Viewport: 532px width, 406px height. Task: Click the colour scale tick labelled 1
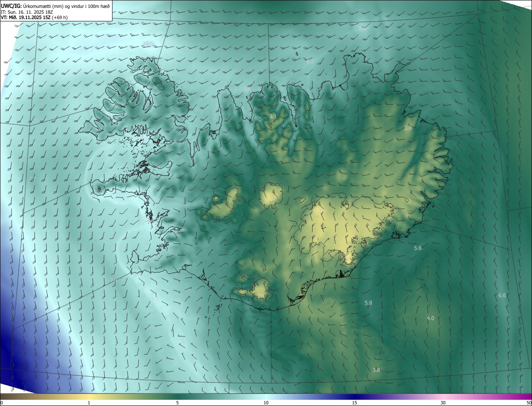point(89,403)
